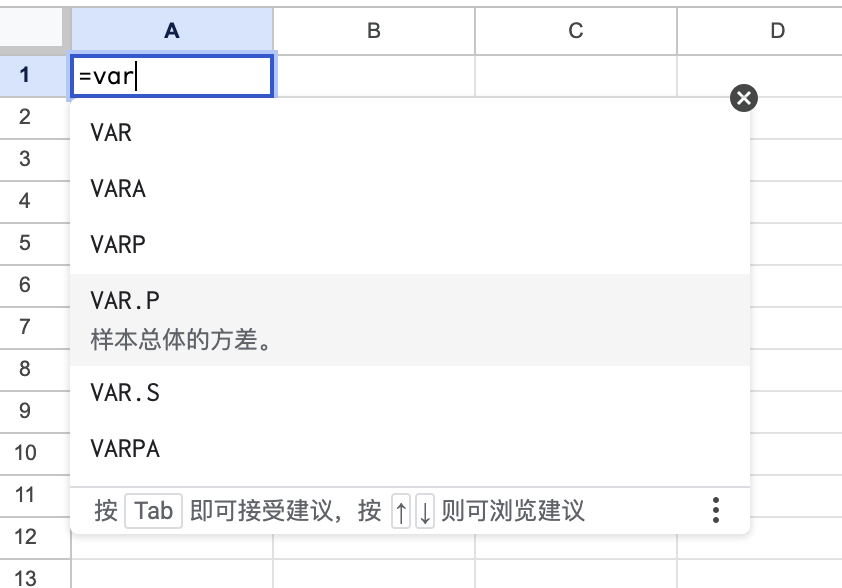Open the three-dot suggestion options menu
842x588 pixels.
click(716, 511)
